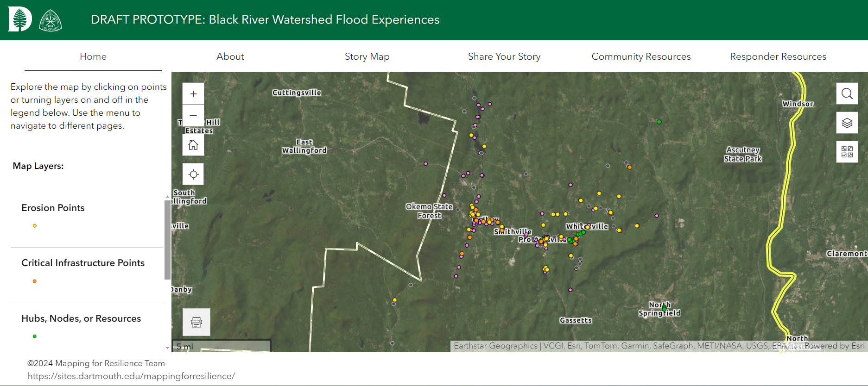Image resolution: width=868 pixels, height=386 pixels.
Task: Go to Share Your Story page
Action: click(504, 56)
